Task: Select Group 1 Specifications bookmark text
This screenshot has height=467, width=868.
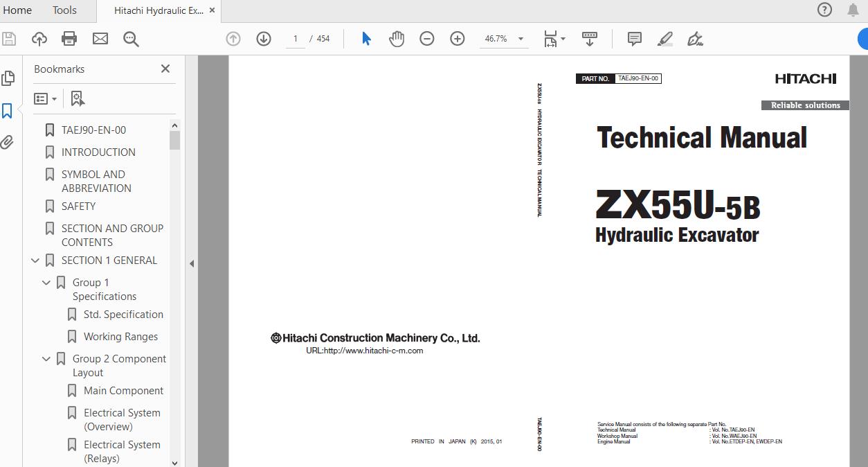Action: [x=105, y=289]
